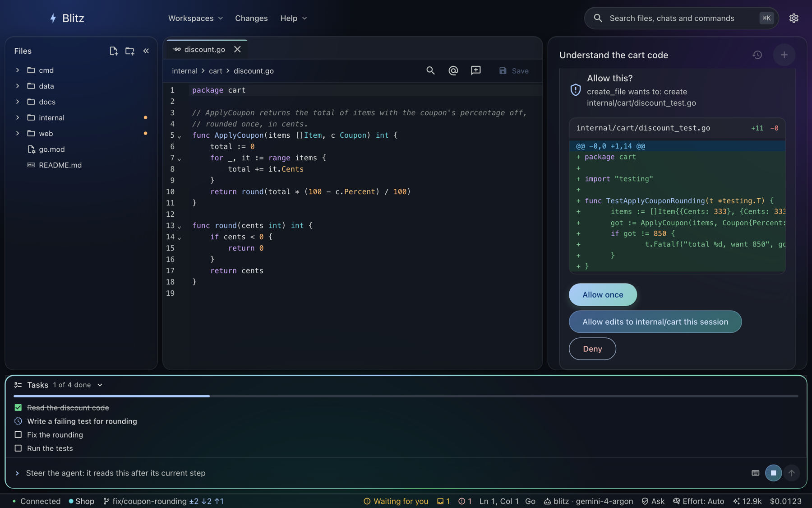
Task: Expand the cmd folder
Action: point(18,70)
